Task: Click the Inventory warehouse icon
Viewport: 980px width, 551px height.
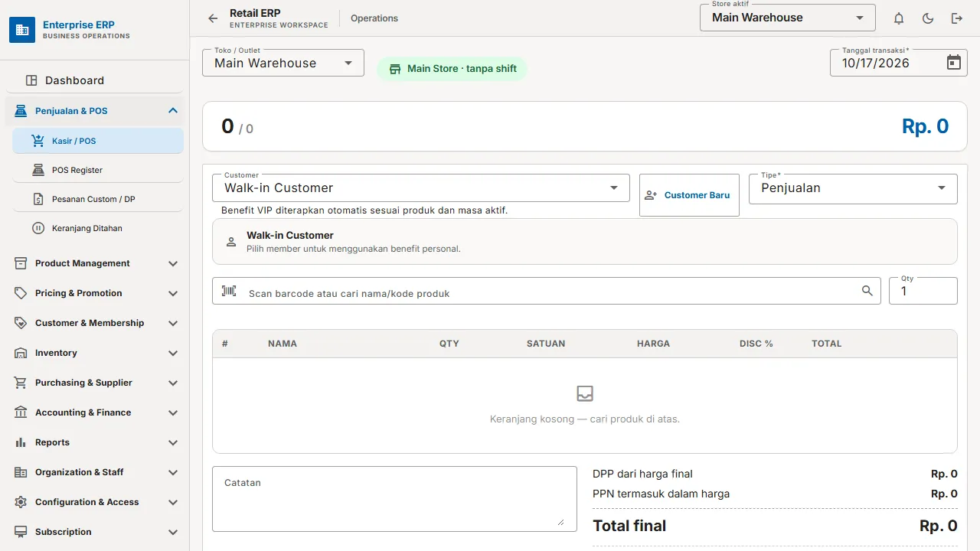Action: tap(21, 353)
